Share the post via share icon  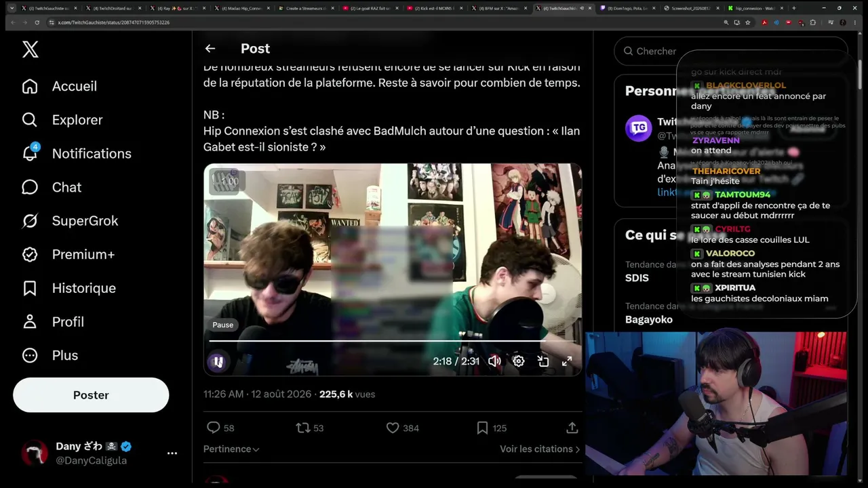coord(572,428)
